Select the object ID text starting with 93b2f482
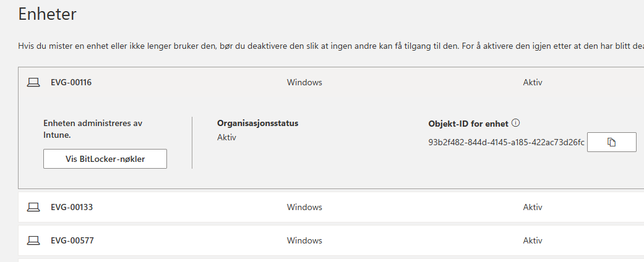This screenshot has height=262, width=644. pos(506,143)
